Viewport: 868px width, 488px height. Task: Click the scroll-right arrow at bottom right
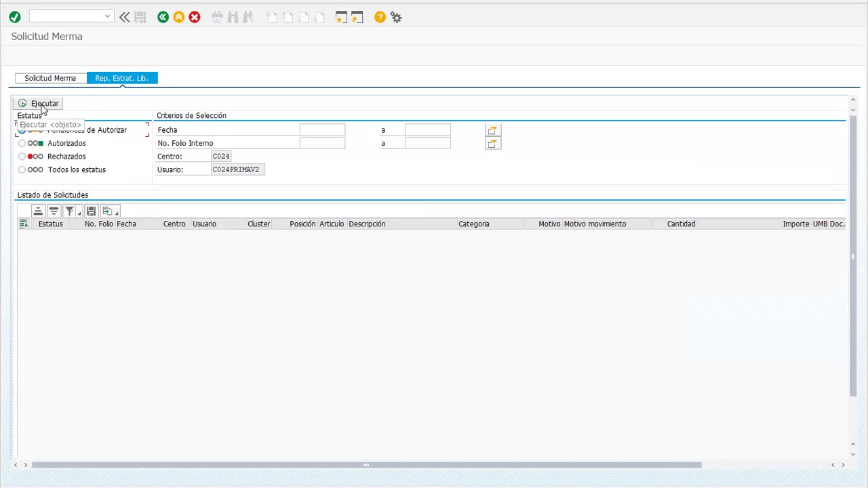843,465
